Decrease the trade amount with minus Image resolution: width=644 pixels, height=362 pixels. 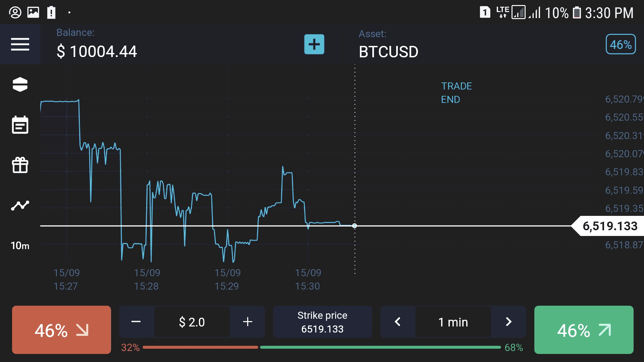[136, 322]
